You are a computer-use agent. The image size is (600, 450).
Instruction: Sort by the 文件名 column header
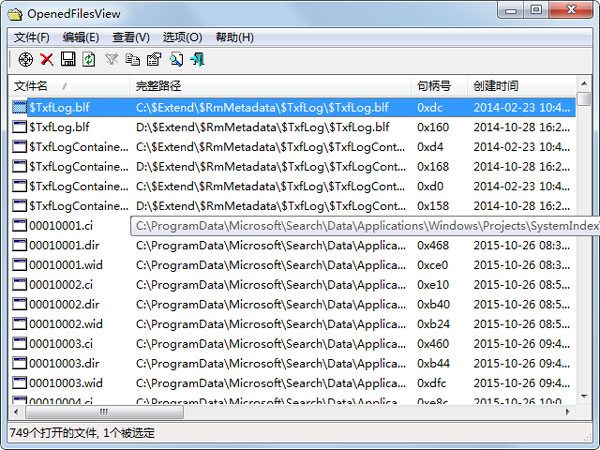coord(69,86)
